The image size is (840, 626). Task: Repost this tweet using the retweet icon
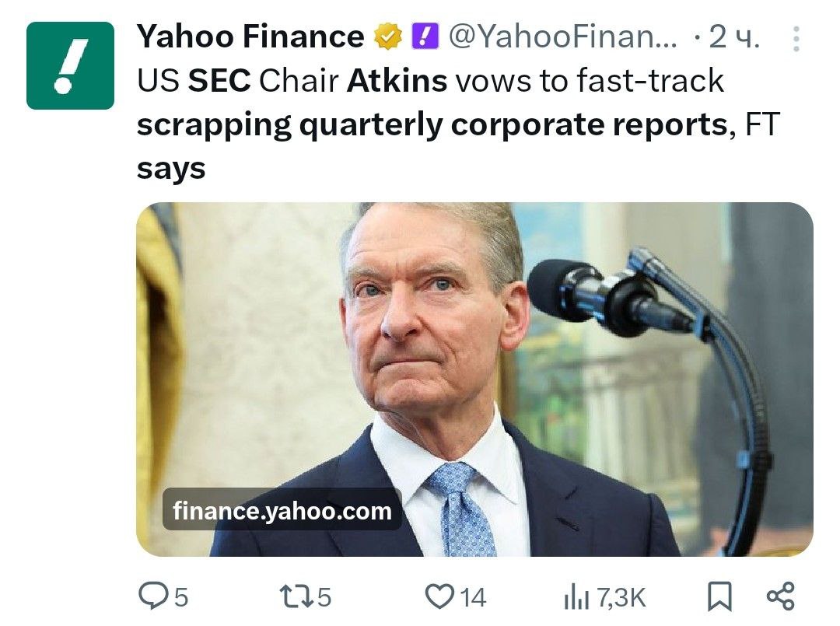[296, 596]
